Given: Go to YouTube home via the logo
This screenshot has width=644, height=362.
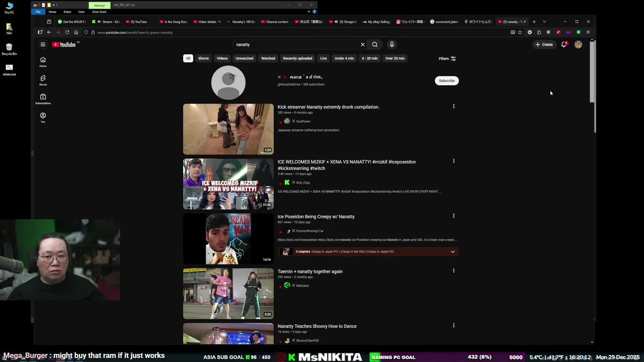Looking at the screenshot, I should click(64, 45).
